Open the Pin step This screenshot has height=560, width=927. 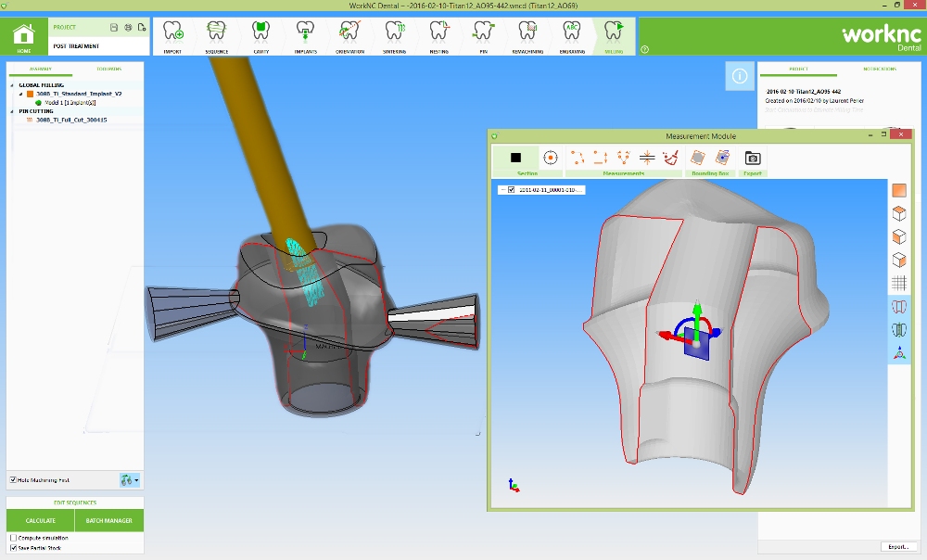(x=483, y=32)
